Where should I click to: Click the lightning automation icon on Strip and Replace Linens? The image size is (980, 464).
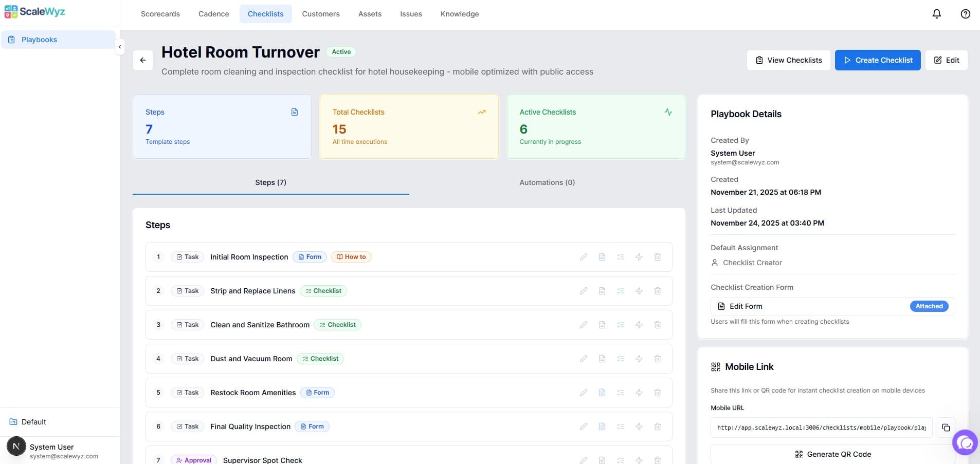click(639, 291)
